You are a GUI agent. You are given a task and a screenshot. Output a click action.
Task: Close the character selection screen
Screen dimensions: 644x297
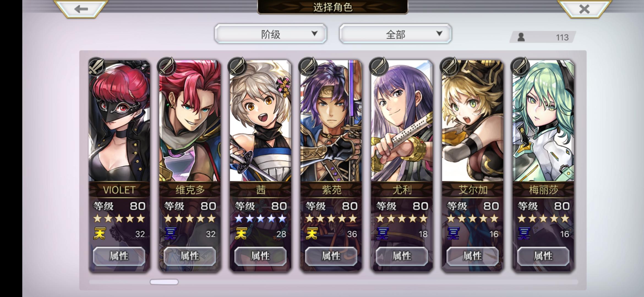pyautogui.click(x=584, y=9)
